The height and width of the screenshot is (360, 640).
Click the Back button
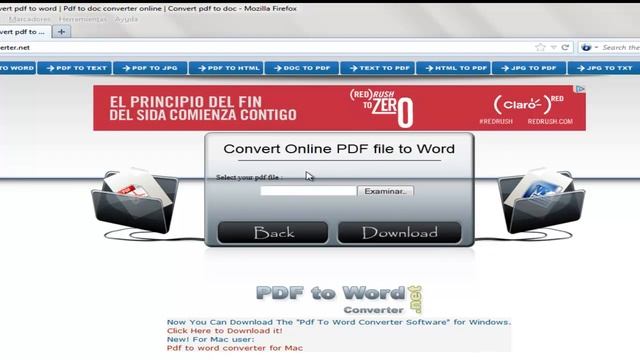click(273, 233)
